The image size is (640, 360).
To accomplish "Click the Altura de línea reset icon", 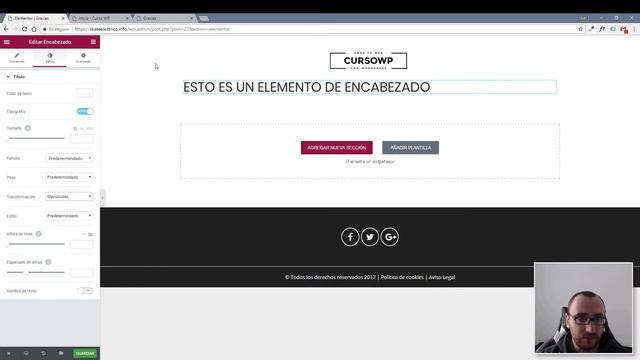I will [x=39, y=234].
